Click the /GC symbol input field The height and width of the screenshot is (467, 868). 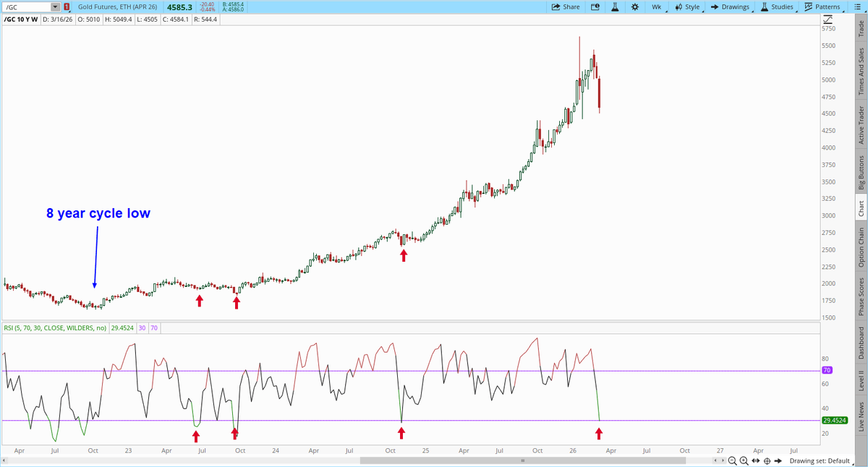tap(27, 7)
